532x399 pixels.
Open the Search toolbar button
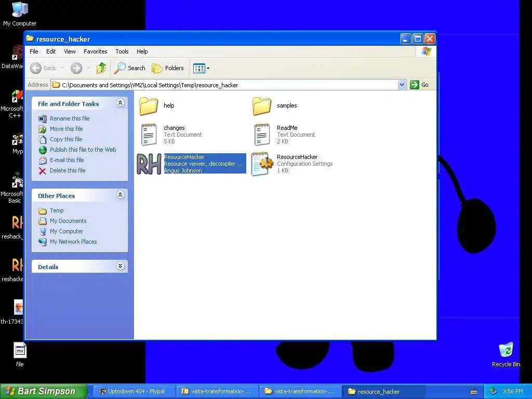pos(129,68)
